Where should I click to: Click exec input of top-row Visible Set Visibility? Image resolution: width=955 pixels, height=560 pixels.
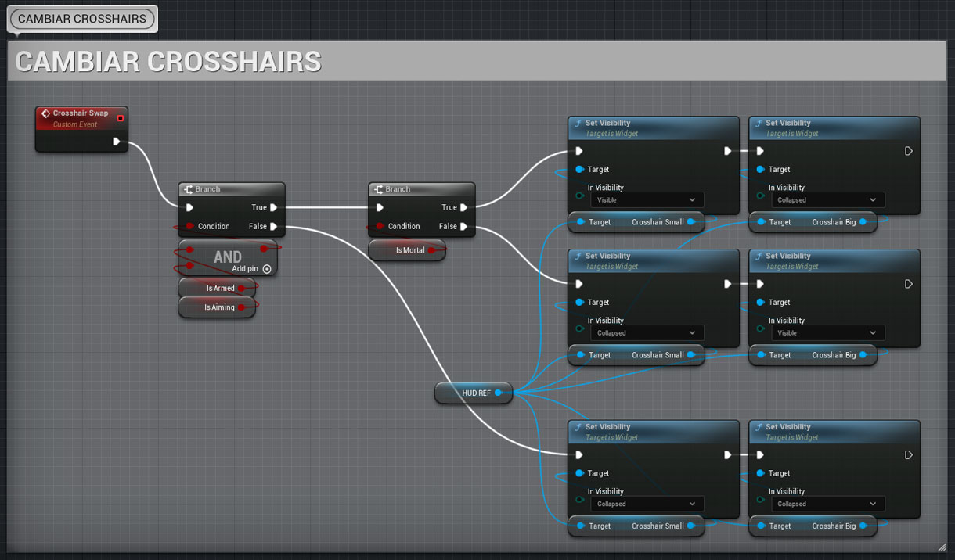pos(579,151)
